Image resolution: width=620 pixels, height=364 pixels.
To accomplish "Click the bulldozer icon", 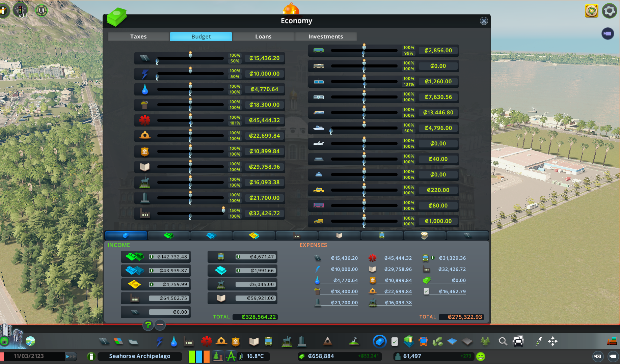I will tap(612, 342).
